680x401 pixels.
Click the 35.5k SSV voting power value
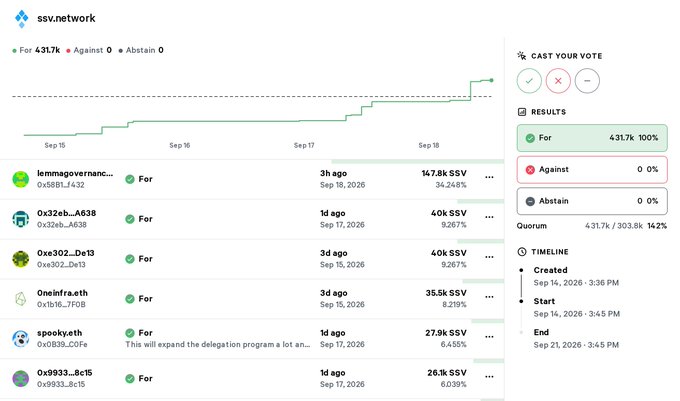coord(446,293)
